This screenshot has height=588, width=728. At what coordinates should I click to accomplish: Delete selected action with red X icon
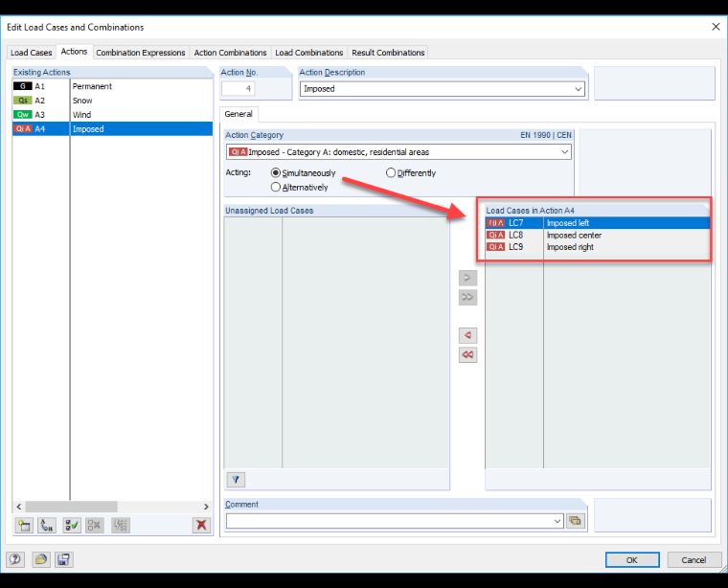pos(201,526)
